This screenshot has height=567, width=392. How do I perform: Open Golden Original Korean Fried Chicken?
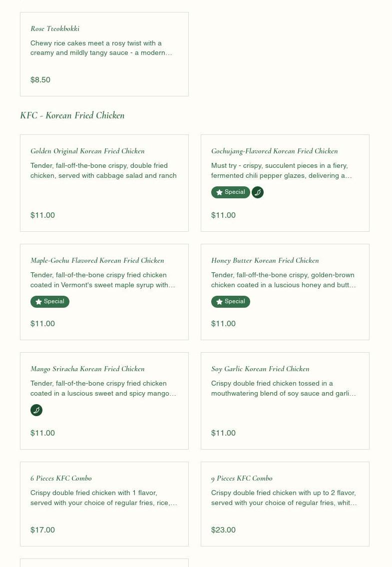tap(87, 151)
